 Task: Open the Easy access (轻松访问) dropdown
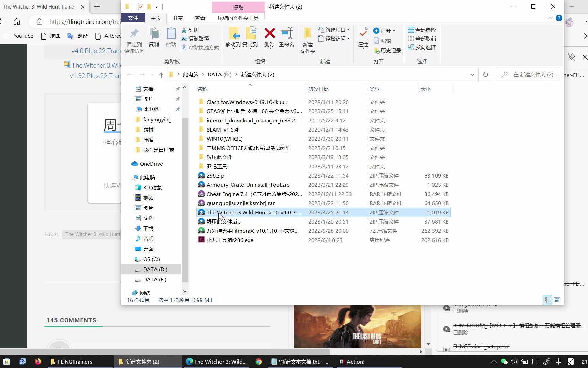pos(333,39)
